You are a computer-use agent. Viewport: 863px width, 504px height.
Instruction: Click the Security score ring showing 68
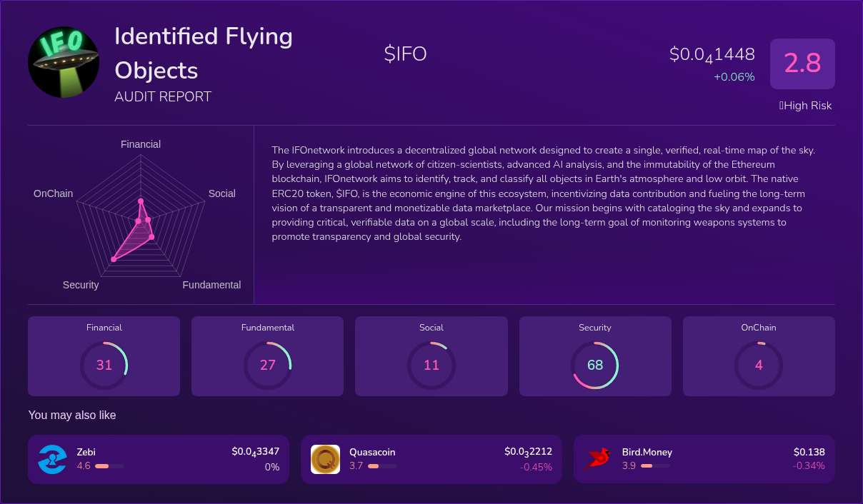coord(595,366)
